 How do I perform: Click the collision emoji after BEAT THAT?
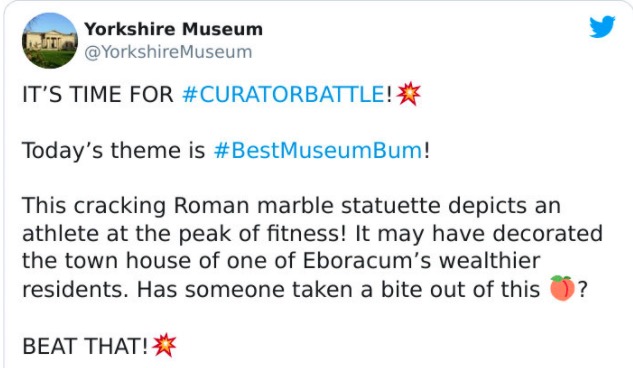click(x=164, y=345)
